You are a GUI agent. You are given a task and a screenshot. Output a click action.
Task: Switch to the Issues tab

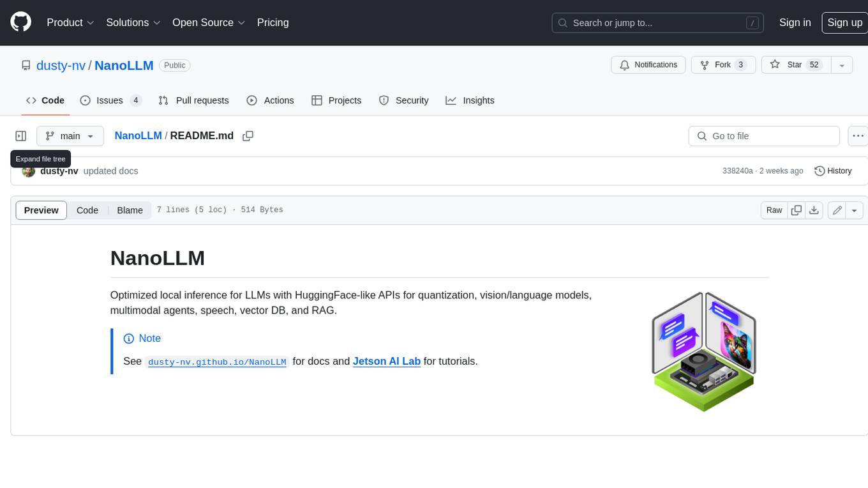(110, 100)
